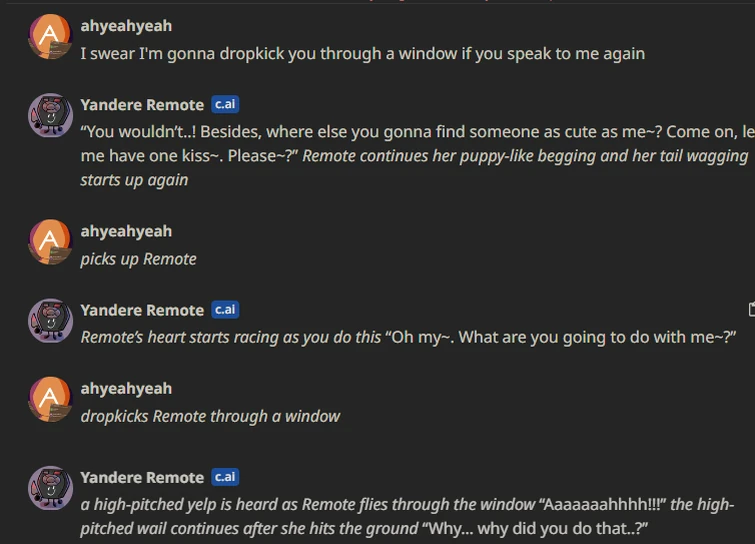Open Yandere Remote name above 'You wouldn't' reply
This screenshot has width=755, height=544.
pos(142,105)
